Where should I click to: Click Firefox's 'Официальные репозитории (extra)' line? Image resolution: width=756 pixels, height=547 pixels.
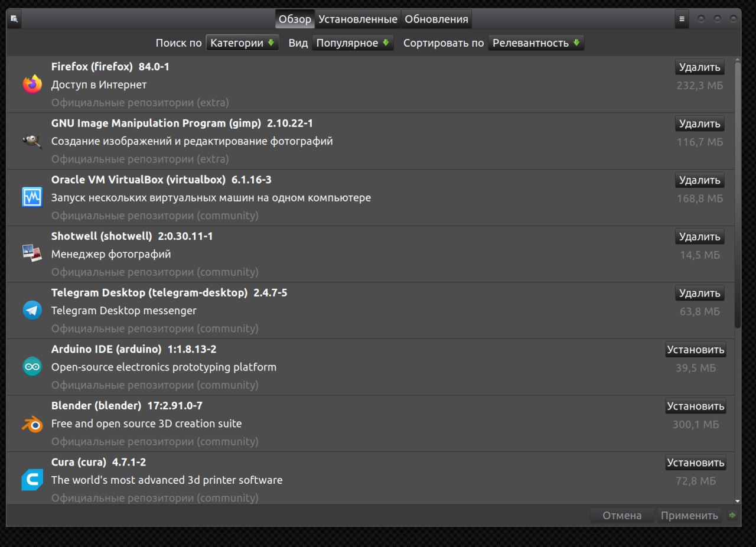140,102
